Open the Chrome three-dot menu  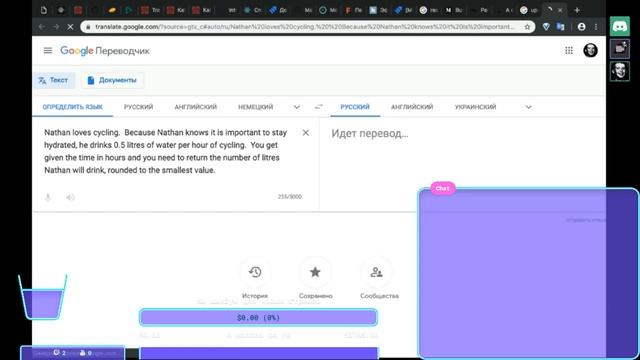596,27
